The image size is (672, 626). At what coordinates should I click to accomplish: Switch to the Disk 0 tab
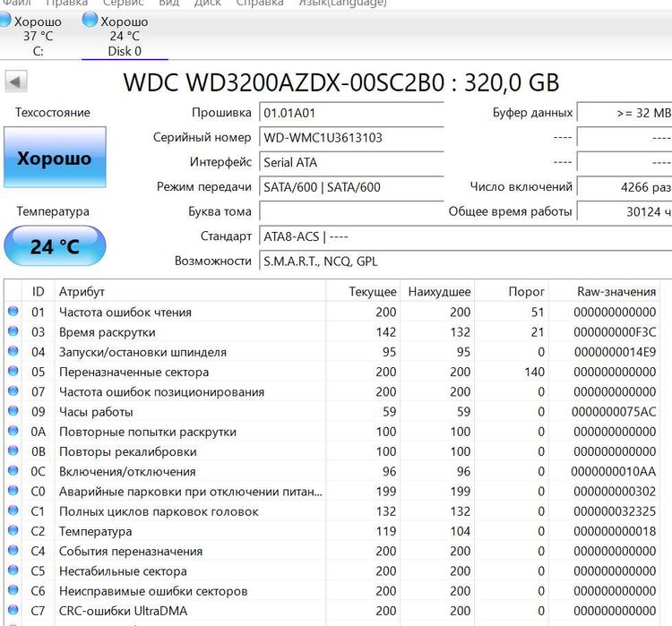pyautogui.click(x=125, y=36)
